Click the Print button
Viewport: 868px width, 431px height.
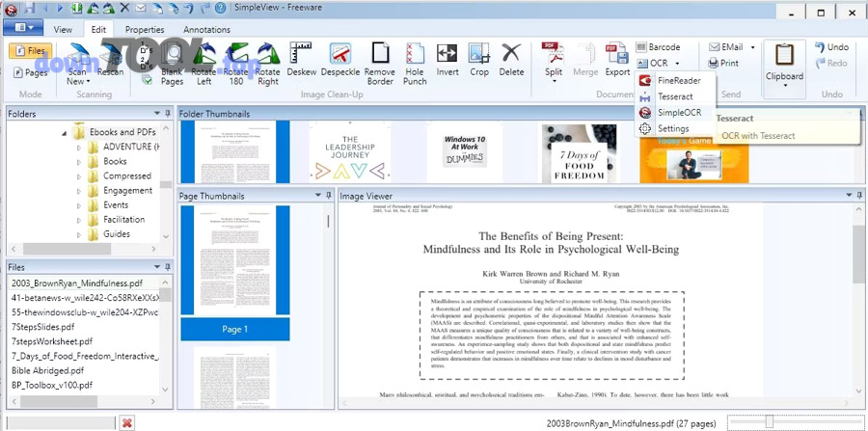click(723, 64)
